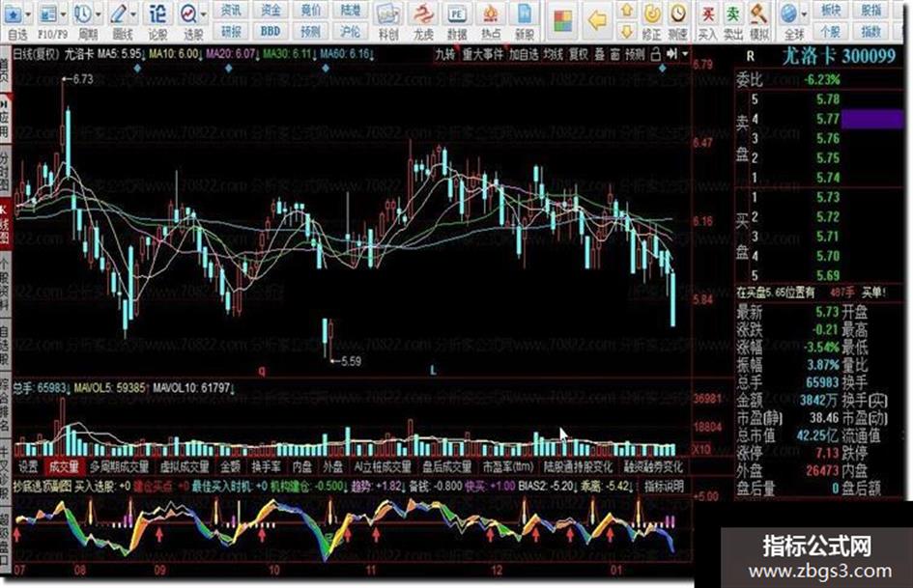
Task: Select the 融资融券变化 tab
Action: (x=652, y=466)
